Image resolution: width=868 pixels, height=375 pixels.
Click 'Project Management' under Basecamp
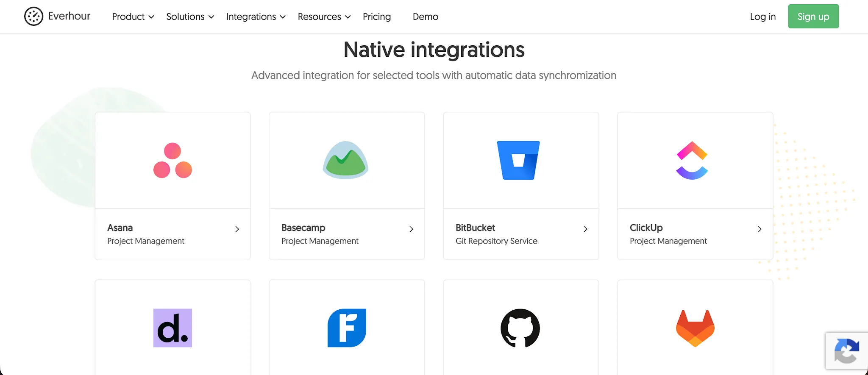[320, 241]
